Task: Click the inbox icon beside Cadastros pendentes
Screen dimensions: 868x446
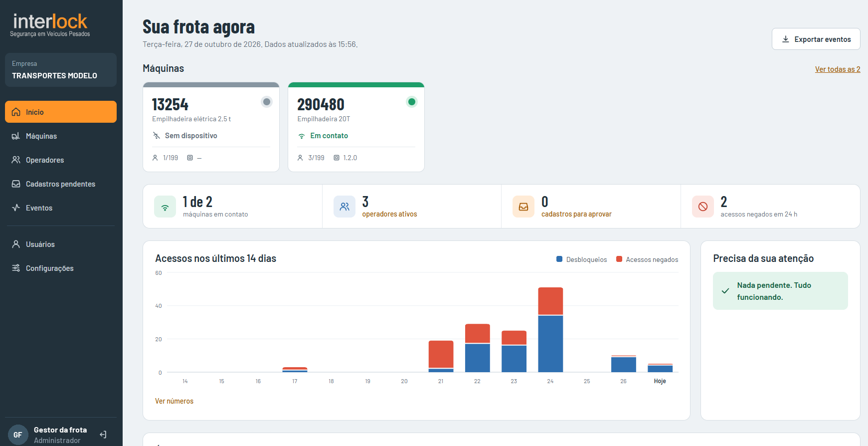Action: (x=16, y=184)
